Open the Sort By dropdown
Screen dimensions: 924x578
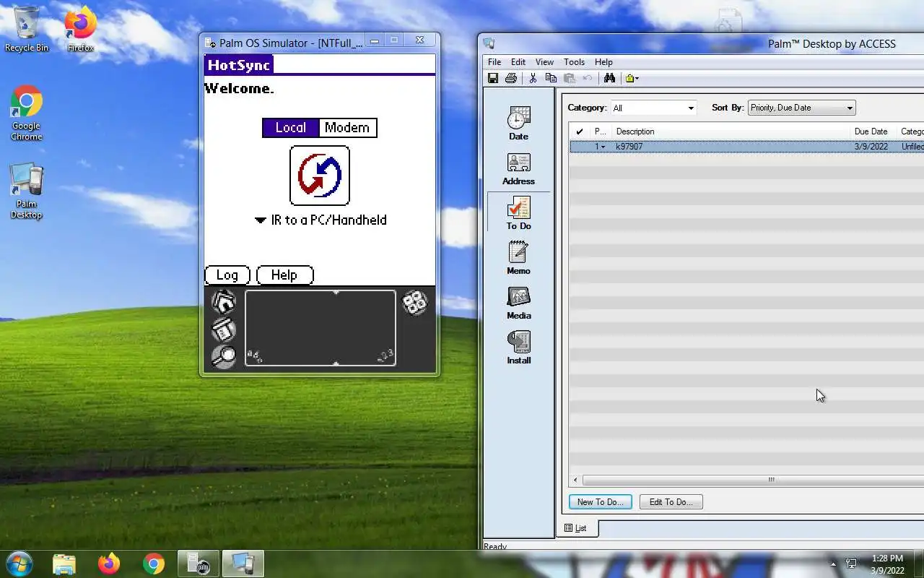click(801, 108)
